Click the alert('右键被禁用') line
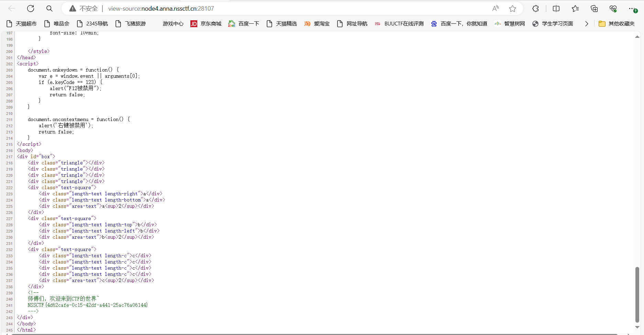This screenshot has height=335, width=644. pos(66,126)
